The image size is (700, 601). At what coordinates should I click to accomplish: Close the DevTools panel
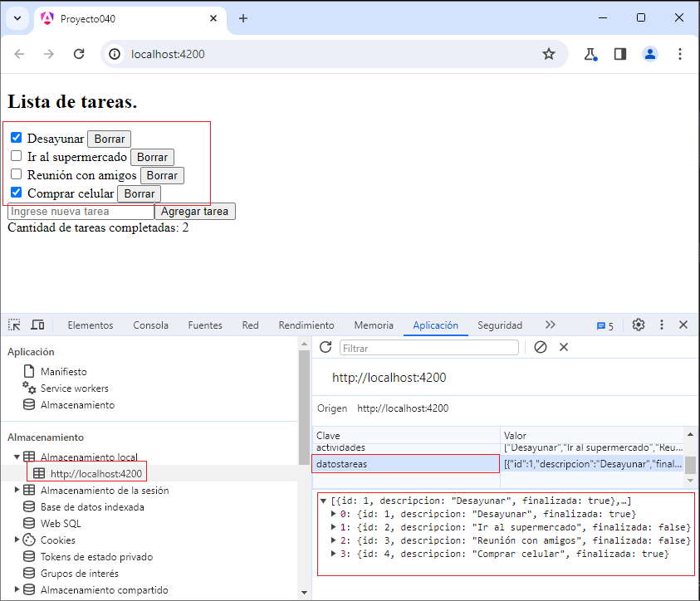683,325
